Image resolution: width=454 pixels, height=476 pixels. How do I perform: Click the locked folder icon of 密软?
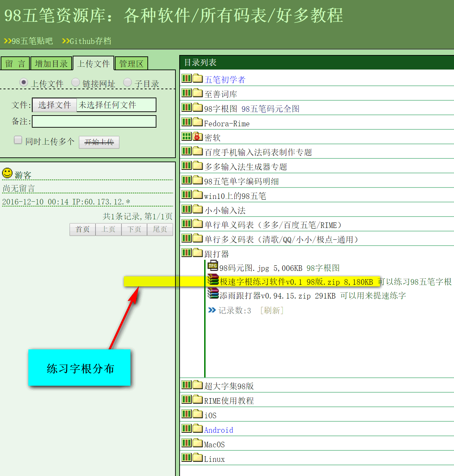point(198,136)
